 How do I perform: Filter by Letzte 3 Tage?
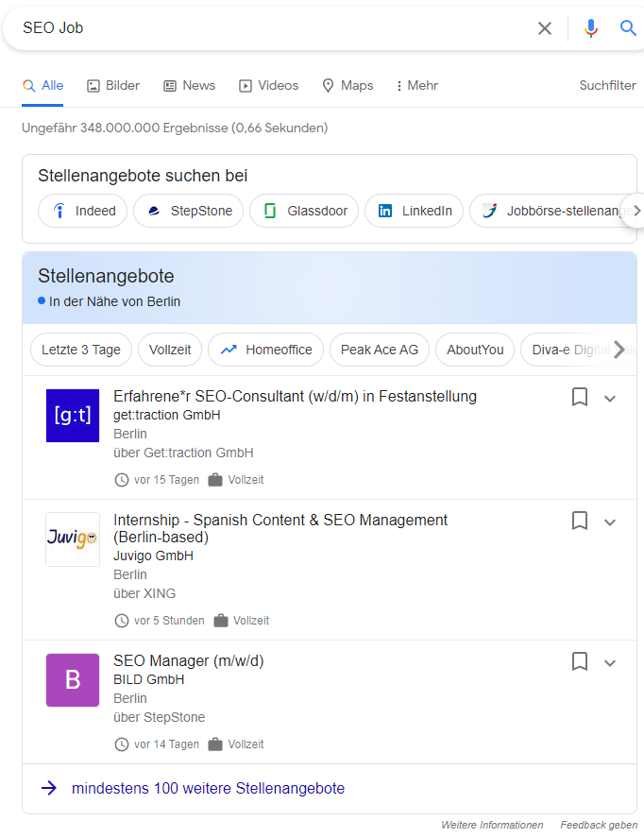tap(81, 350)
